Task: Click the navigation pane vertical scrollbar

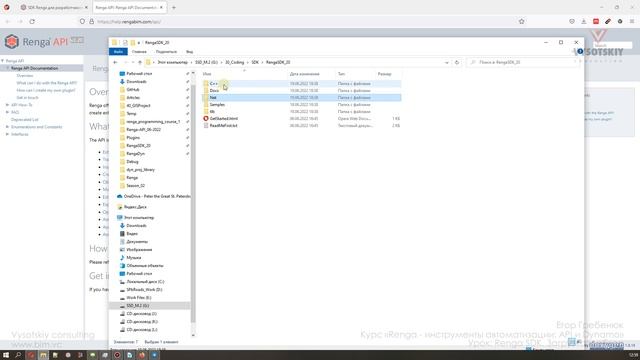Action: click(193, 203)
